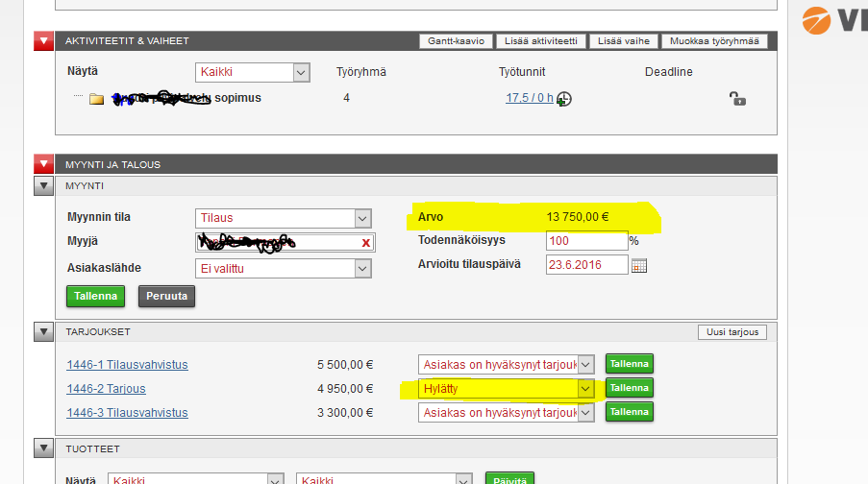
Task: Open the calendar date picker icon
Action: (639, 265)
